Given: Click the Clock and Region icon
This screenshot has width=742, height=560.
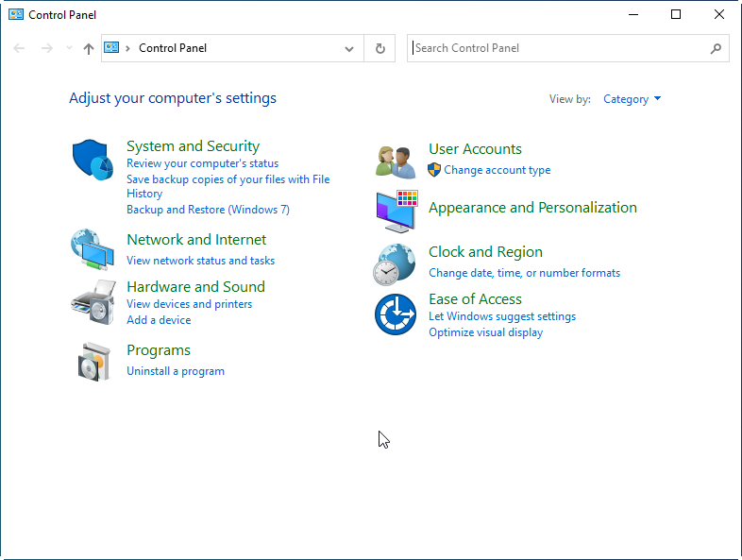Looking at the screenshot, I should 395,263.
